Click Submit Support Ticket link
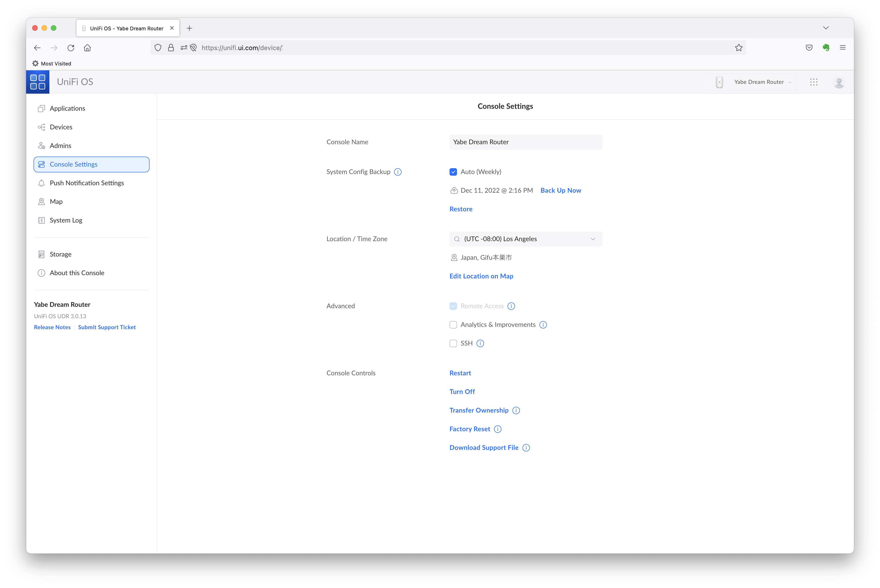Screen dimensions: 880x588 107,327
